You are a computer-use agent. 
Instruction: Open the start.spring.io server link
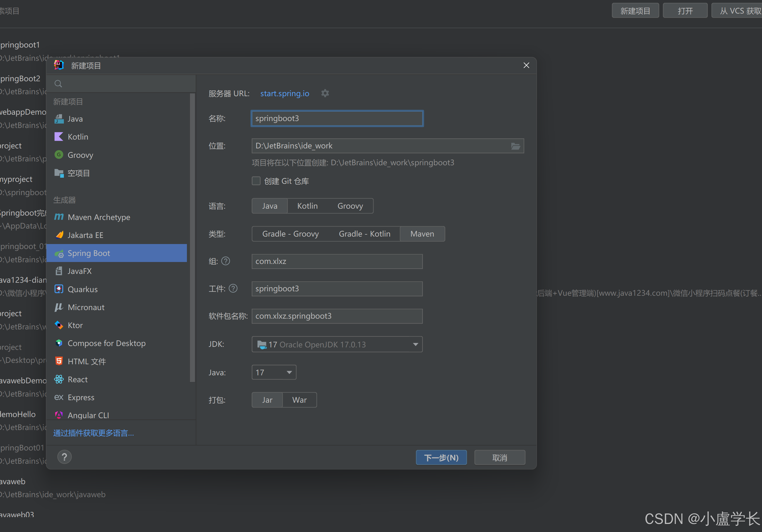tap(285, 93)
